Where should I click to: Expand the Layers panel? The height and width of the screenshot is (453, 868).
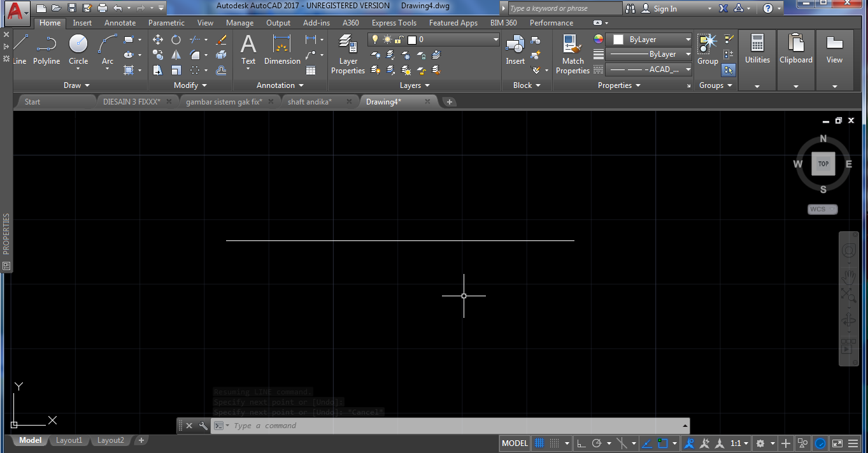tap(415, 85)
